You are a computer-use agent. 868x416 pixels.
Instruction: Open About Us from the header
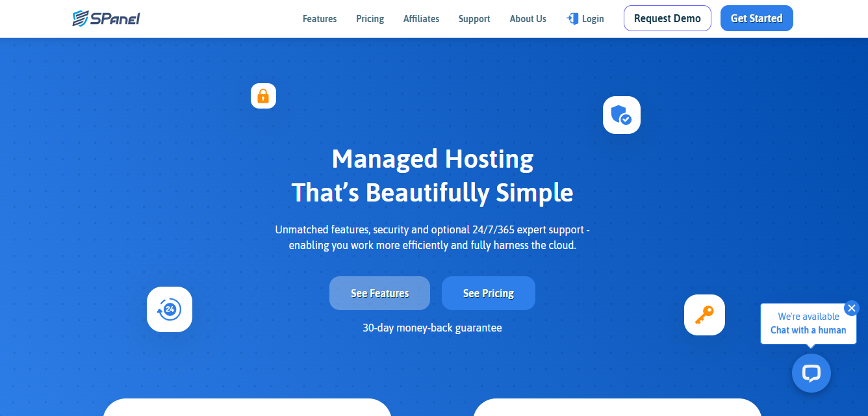coord(528,19)
